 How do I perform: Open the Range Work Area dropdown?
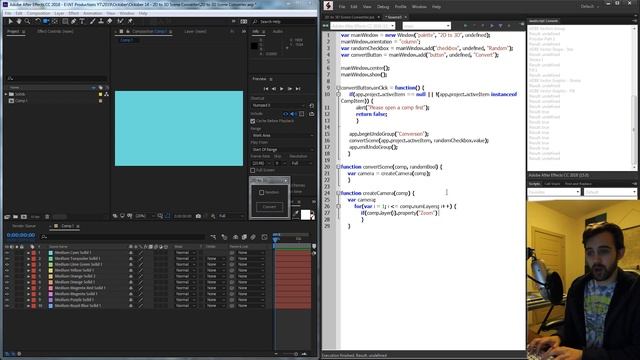[282, 136]
